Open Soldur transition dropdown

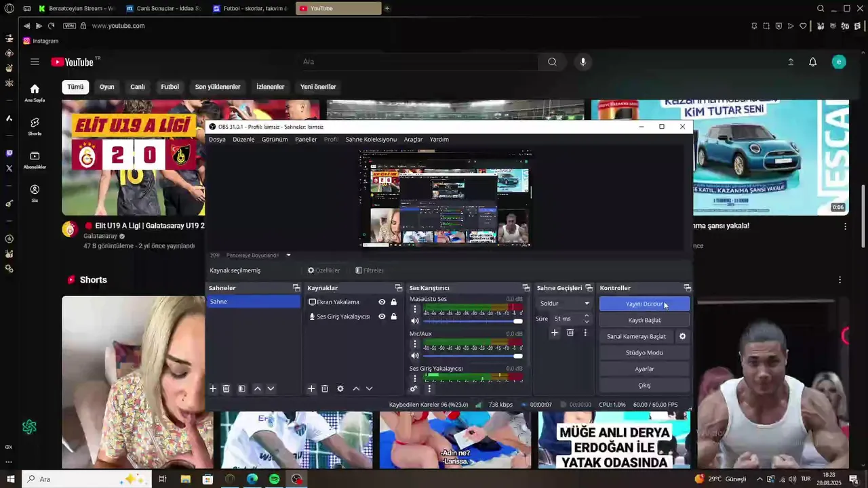pos(564,303)
